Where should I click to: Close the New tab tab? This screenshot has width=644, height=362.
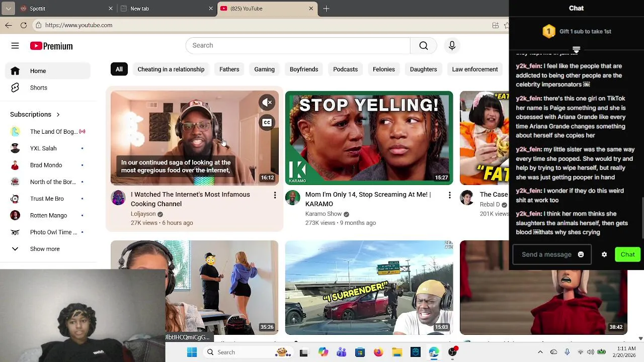(211, 9)
